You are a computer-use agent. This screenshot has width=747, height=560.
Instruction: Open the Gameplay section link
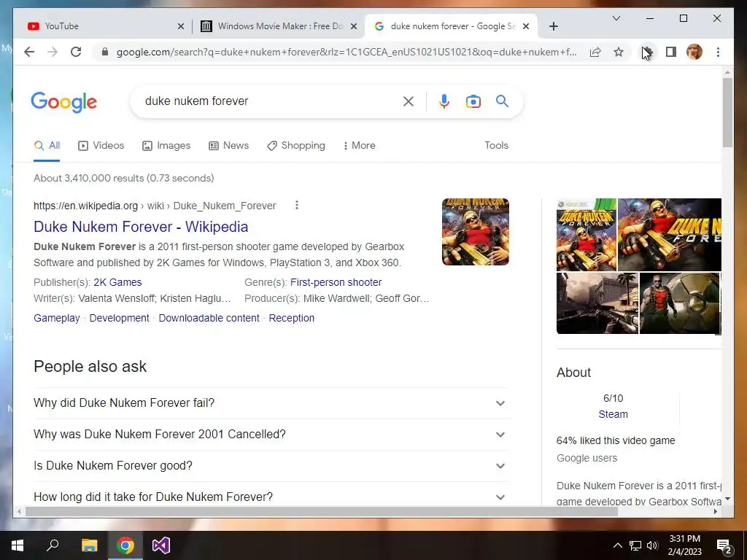(x=57, y=318)
